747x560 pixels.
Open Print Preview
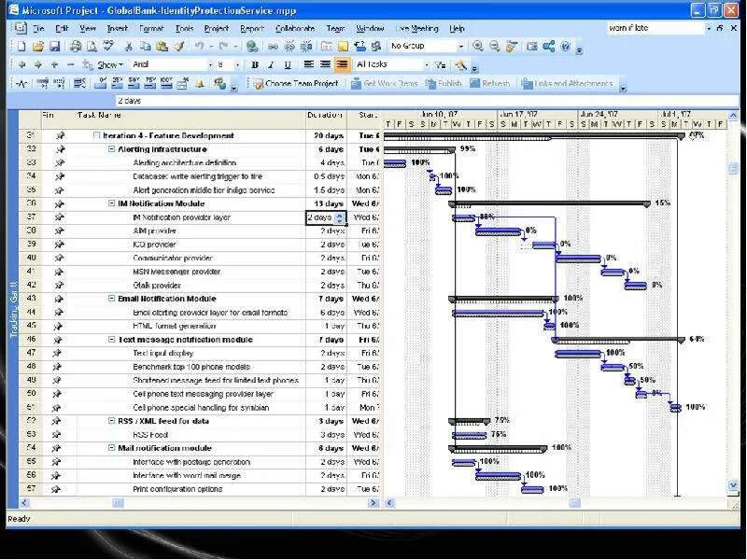pyautogui.click(x=92, y=46)
